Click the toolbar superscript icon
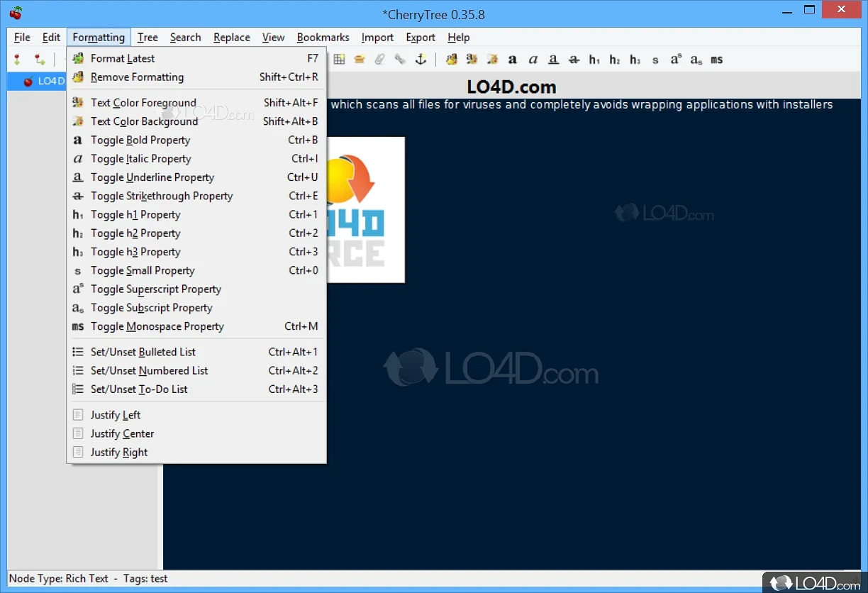 (675, 60)
